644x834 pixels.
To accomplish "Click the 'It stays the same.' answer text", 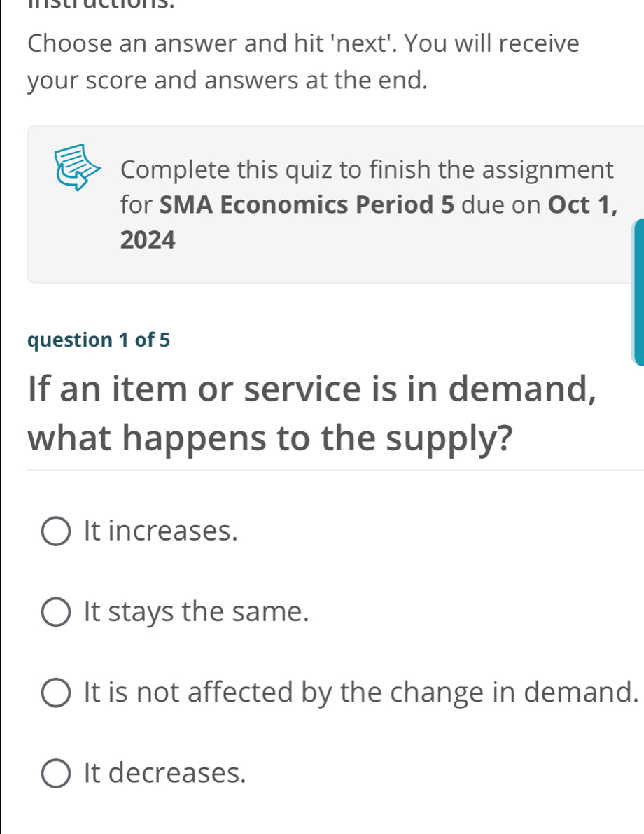I will tap(196, 613).
